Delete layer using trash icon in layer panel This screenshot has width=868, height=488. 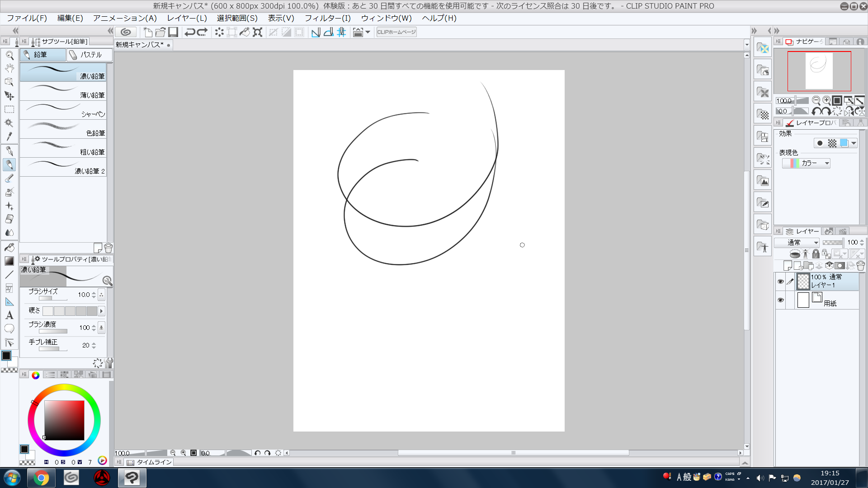tap(861, 266)
